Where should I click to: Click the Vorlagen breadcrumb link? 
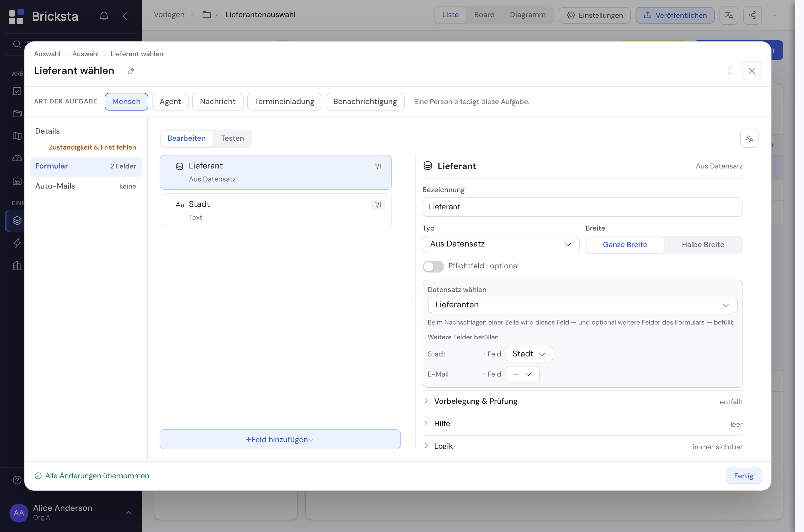click(169, 14)
